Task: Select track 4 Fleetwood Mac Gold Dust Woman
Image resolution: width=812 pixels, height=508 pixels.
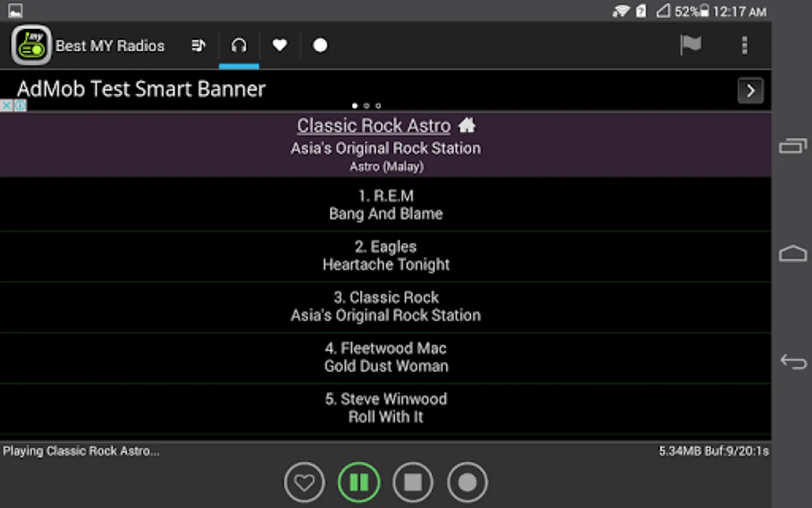Action: pyautogui.click(x=386, y=357)
